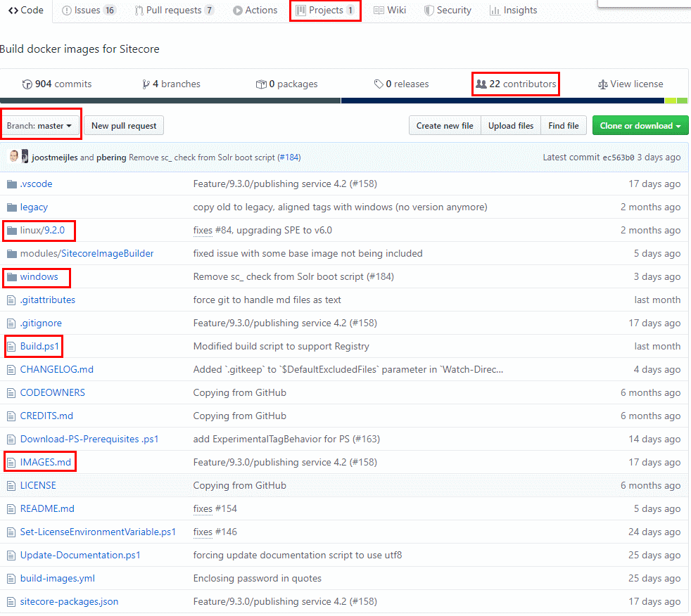
Task: Click the sitecore-packages.json file icon
Action: 11,603
